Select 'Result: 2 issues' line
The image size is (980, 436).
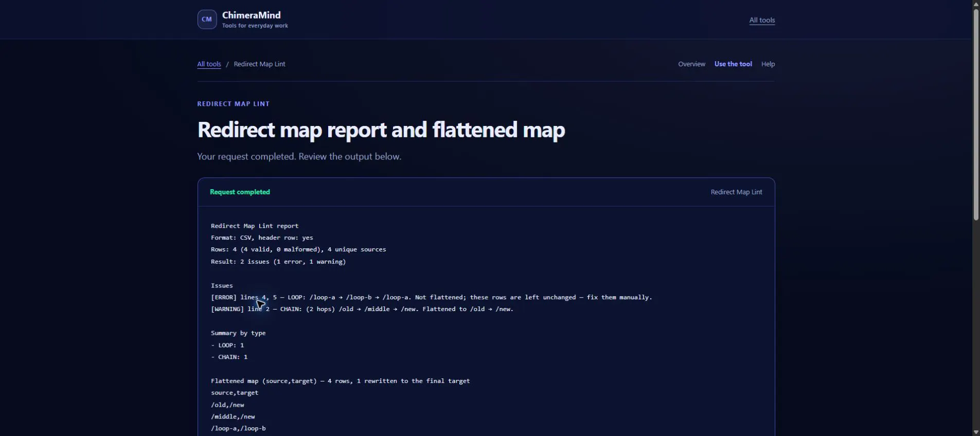tap(278, 262)
